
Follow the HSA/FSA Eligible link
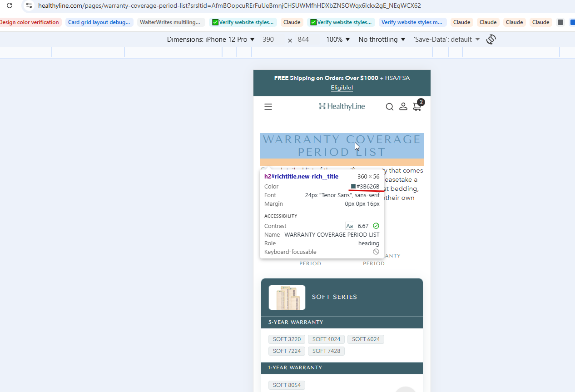[x=397, y=78]
